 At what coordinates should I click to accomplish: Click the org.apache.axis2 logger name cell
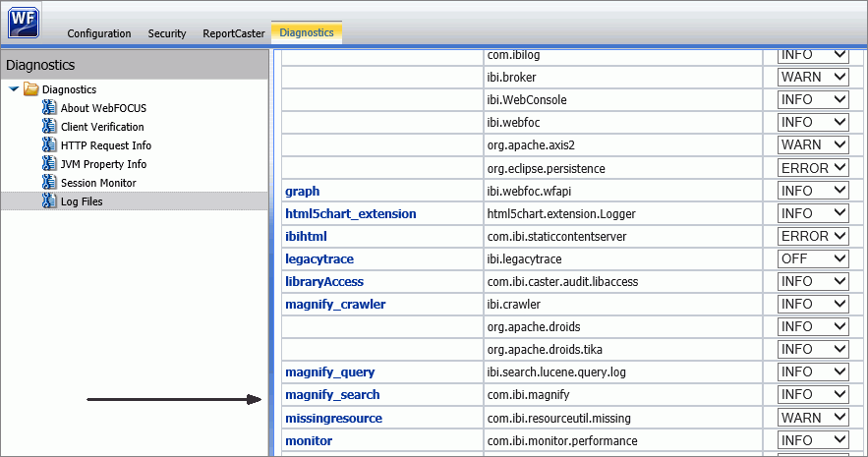coord(623,144)
